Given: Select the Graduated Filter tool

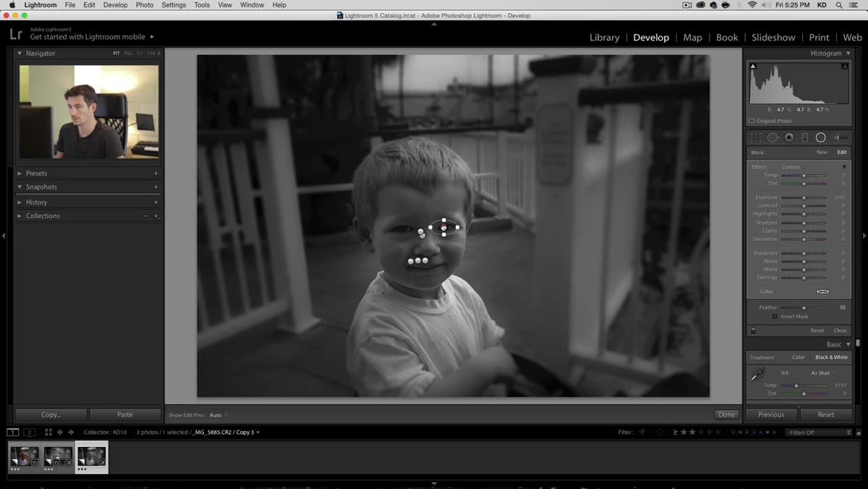Looking at the screenshot, I should point(805,137).
